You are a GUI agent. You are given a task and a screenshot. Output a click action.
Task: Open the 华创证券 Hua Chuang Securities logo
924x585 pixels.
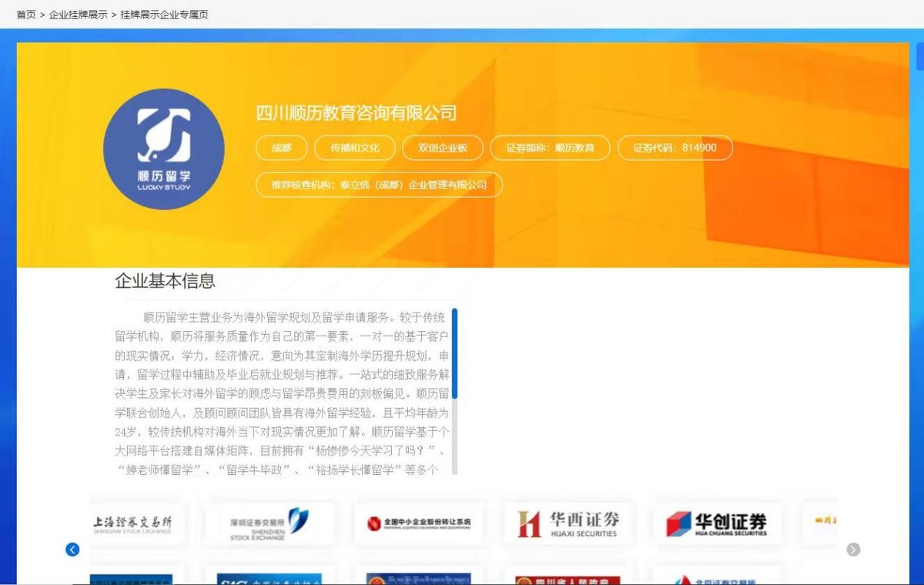[718, 524]
